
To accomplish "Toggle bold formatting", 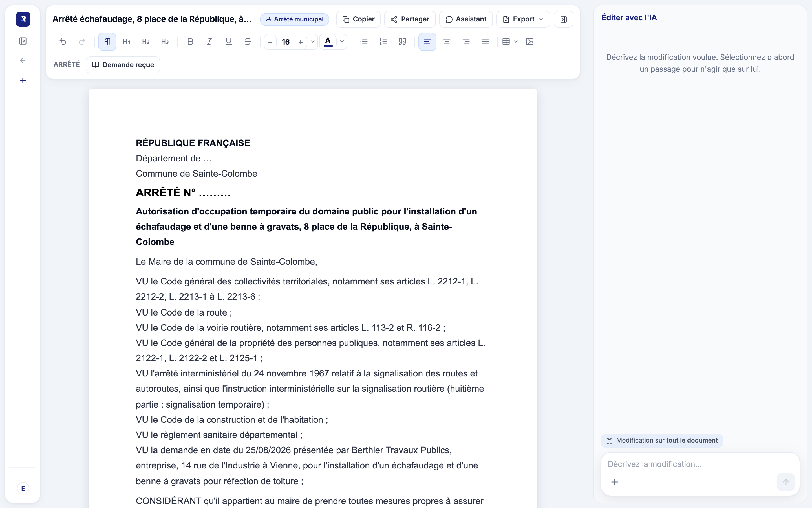I will [190, 42].
